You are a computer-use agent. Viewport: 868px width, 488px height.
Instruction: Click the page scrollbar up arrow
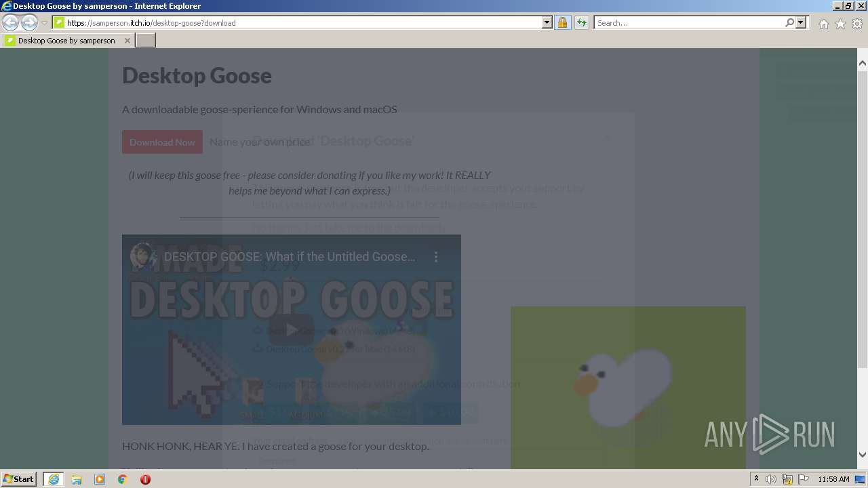862,63
